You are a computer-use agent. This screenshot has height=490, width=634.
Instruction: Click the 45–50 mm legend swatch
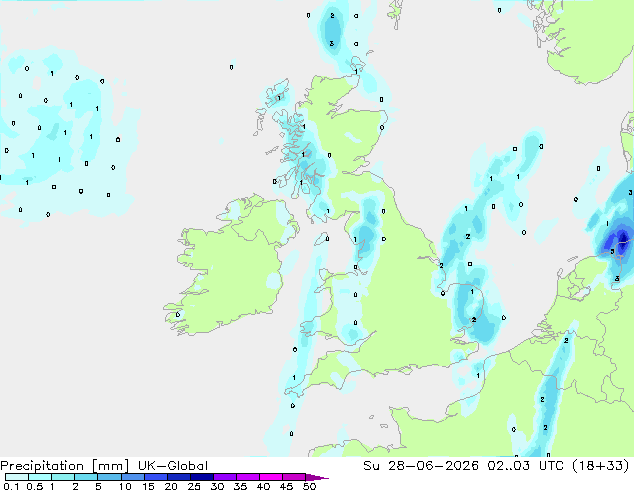(294, 477)
